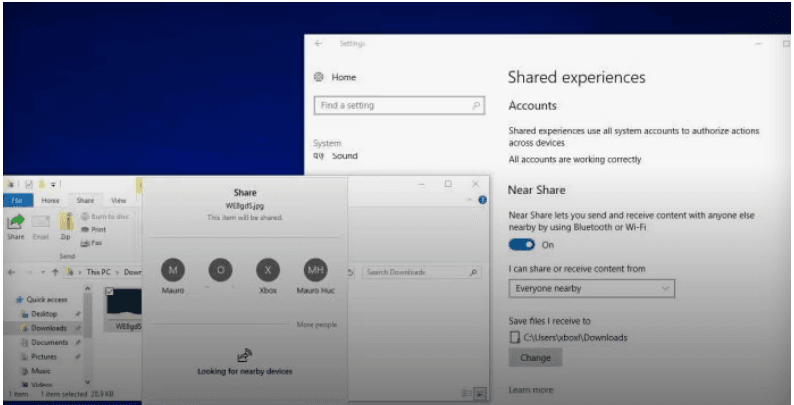794x405 pixels.
Task: Click the navigation pane scroll down arrow
Action: 87,382
